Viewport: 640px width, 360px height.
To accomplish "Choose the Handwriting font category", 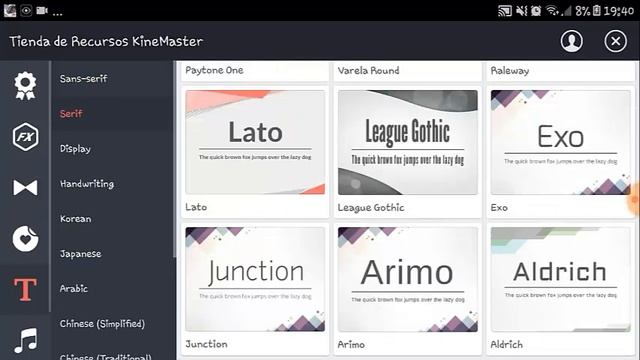I will click(87, 184).
